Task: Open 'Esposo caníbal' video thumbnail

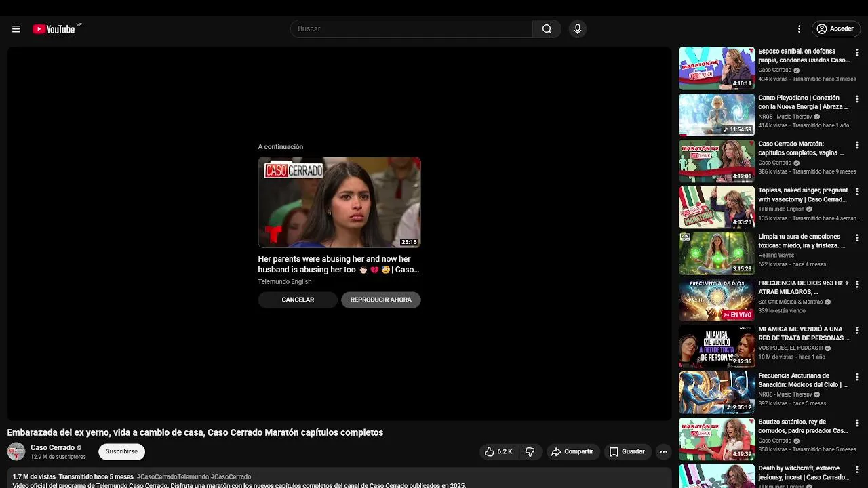Action: click(717, 68)
